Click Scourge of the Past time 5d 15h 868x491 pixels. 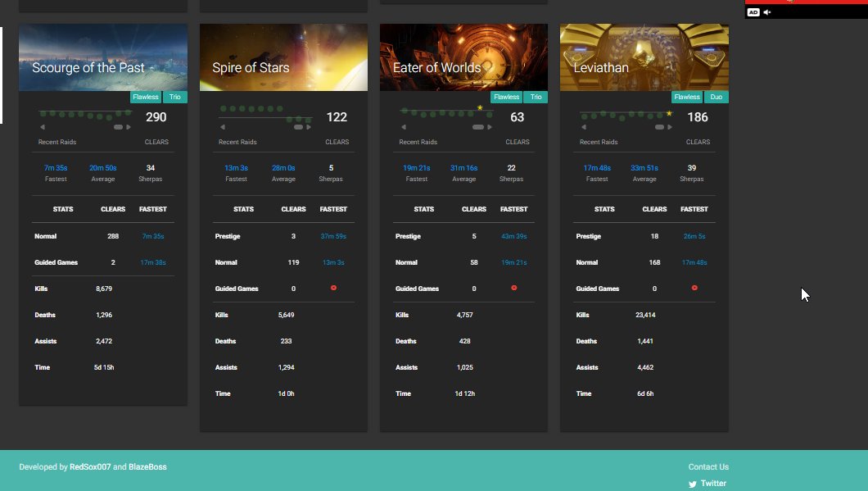[x=104, y=367]
